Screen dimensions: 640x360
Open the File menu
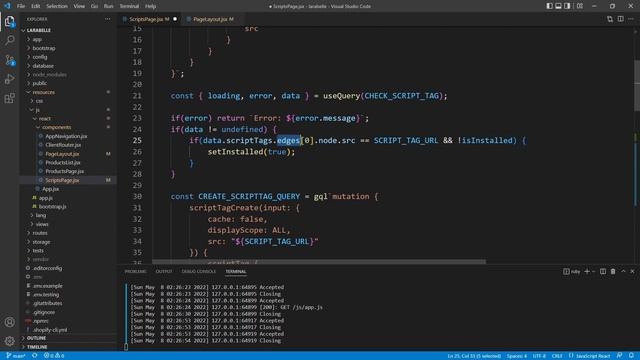coord(21,6)
